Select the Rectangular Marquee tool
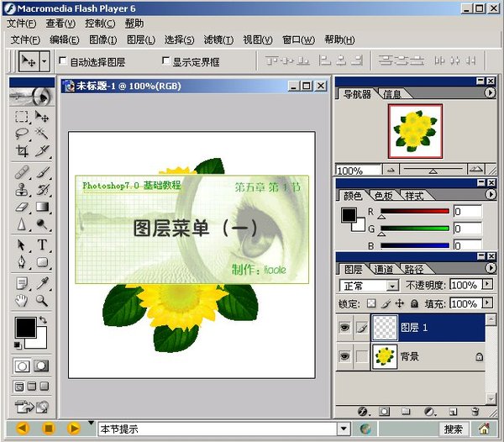The image size is (504, 442). click(x=22, y=116)
